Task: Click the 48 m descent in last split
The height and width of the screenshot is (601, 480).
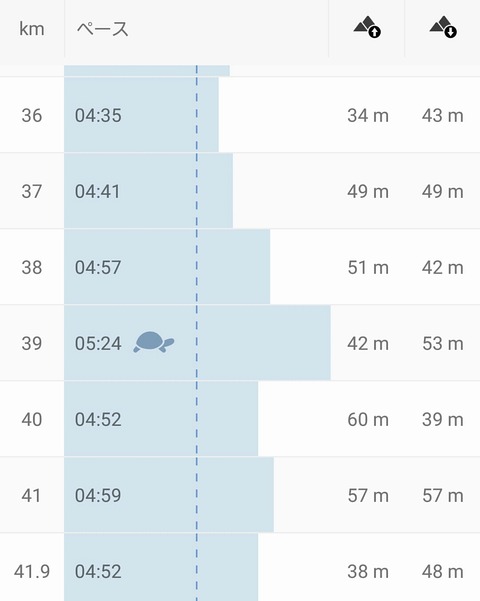Action: click(443, 571)
